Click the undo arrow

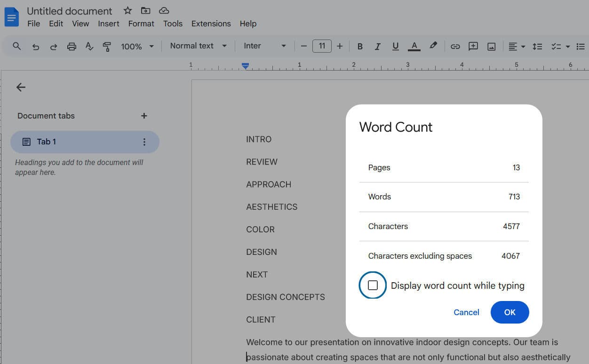35,46
